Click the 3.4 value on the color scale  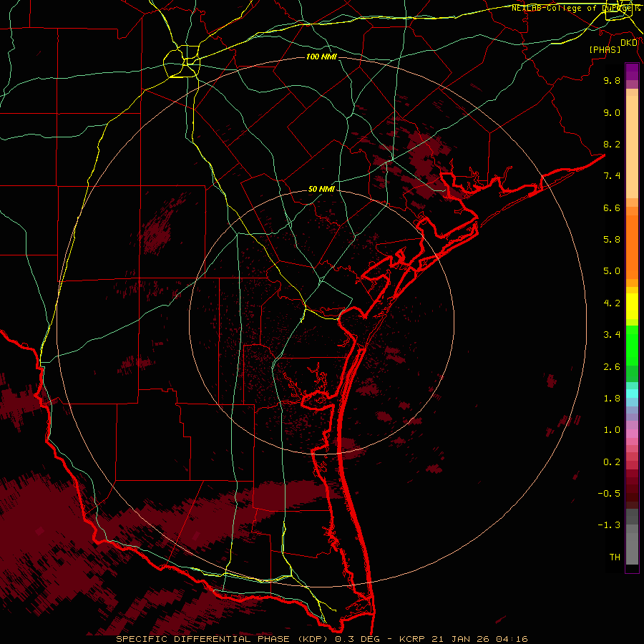[612, 335]
